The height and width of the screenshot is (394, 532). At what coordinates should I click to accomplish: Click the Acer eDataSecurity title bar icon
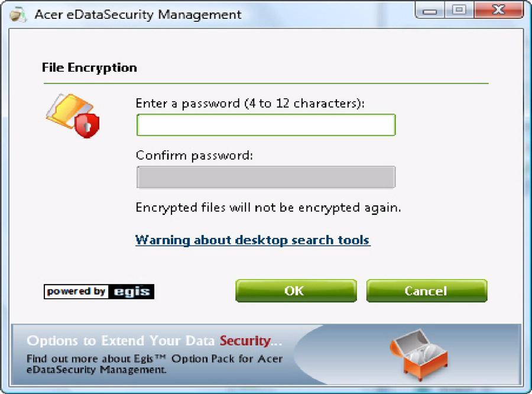[17, 15]
